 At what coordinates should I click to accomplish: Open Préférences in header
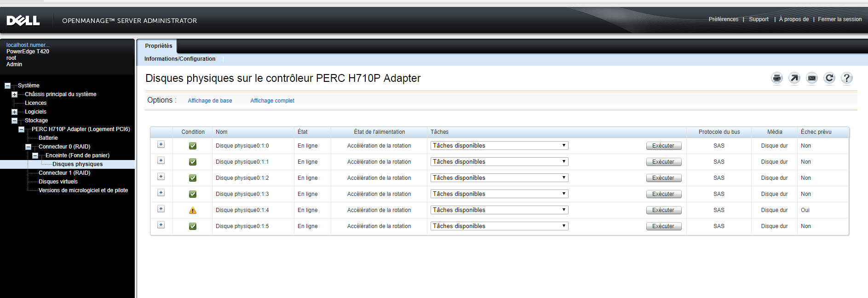[724, 19]
